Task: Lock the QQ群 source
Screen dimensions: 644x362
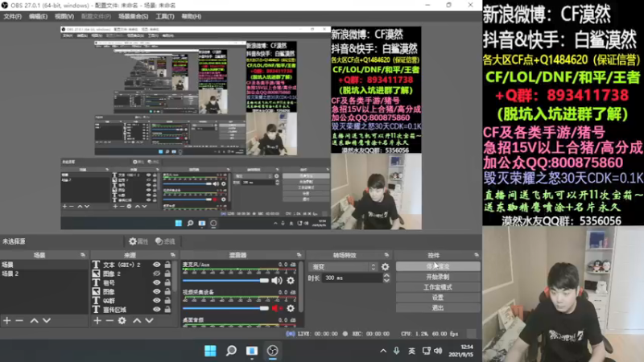Action: [167, 300]
